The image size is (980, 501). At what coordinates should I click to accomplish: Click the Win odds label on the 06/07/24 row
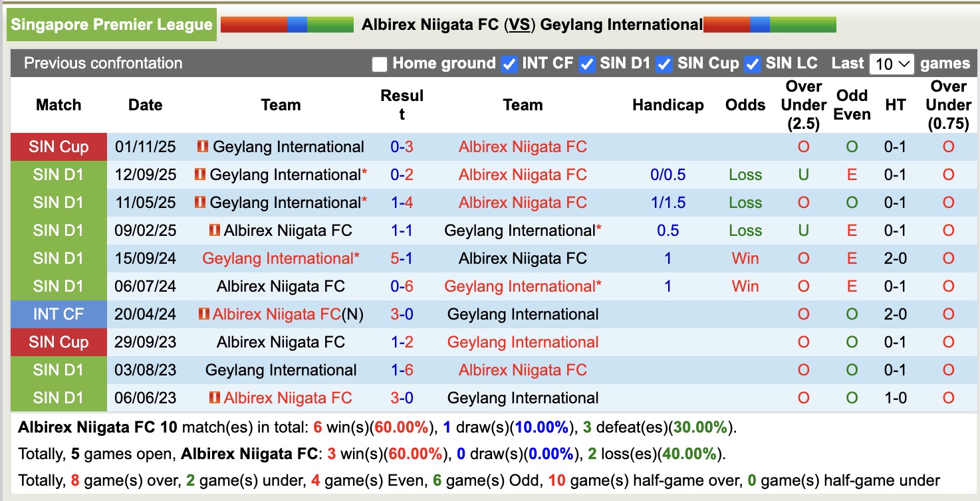[x=745, y=286]
